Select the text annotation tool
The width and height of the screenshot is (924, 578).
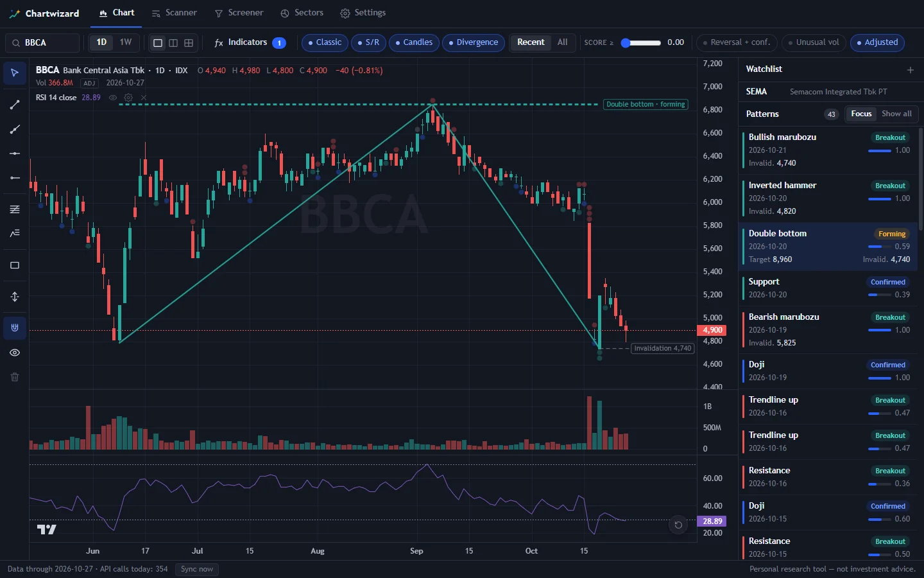click(x=15, y=233)
